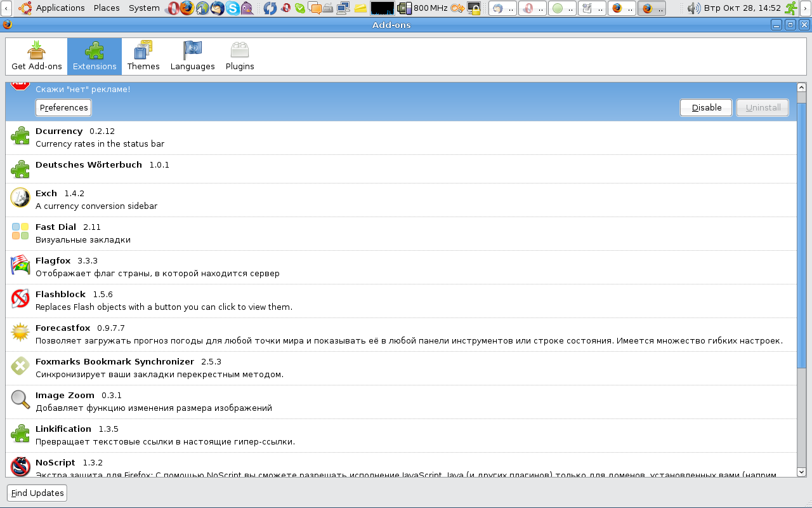Switch to the Thunderbird window in taskbar
The height and width of the screenshot is (508, 812).
click(x=502, y=8)
